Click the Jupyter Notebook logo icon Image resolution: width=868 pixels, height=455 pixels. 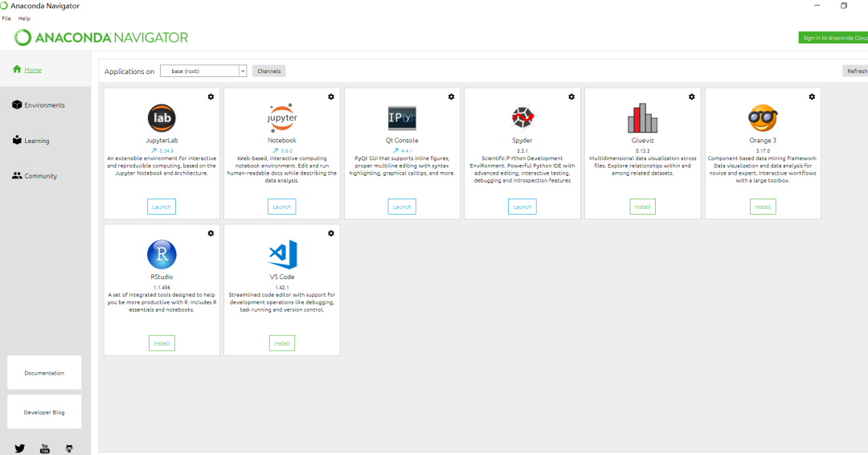click(x=282, y=118)
